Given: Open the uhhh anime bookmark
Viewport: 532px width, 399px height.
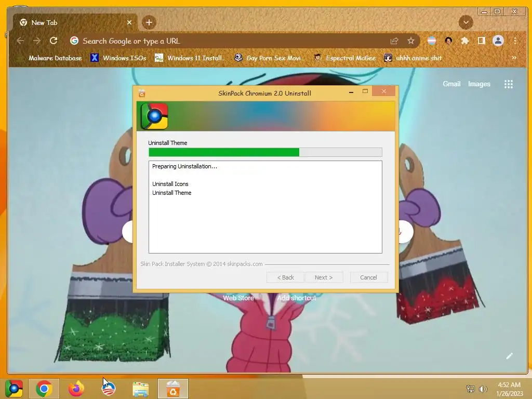Looking at the screenshot, I should coord(413,58).
